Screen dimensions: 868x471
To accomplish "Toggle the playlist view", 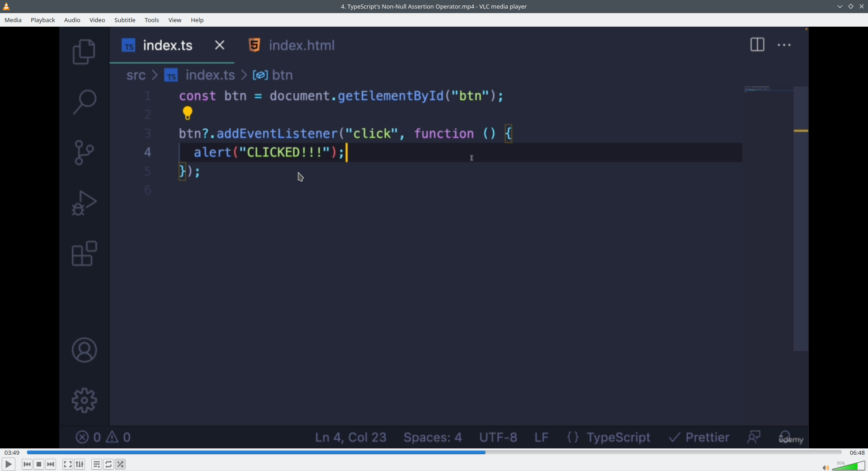I will pyautogui.click(x=97, y=464).
